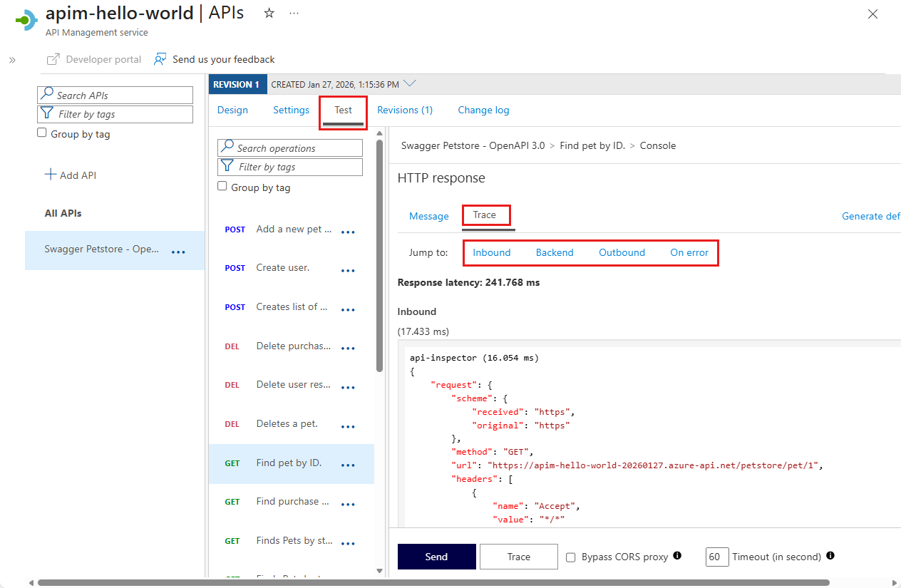
Task: Click the Add API plus icon
Action: point(51,175)
